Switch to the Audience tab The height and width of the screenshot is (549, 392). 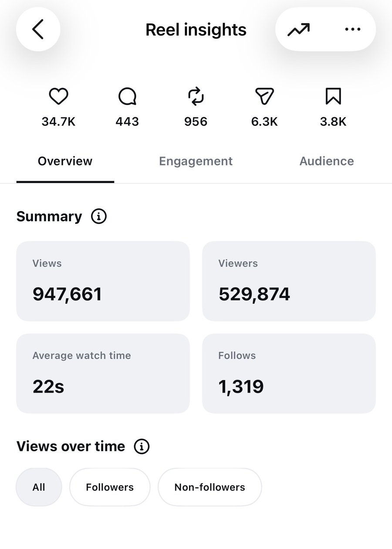[327, 161]
